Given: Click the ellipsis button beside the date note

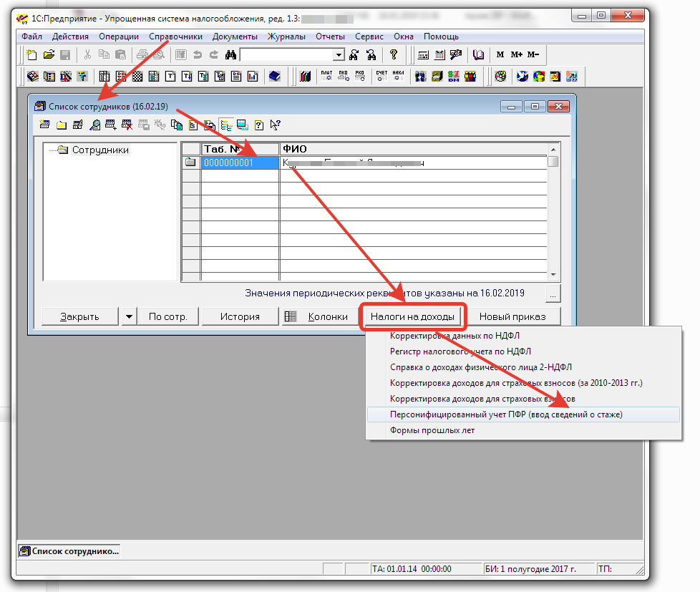Looking at the screenshot, I should click(553, 293).
